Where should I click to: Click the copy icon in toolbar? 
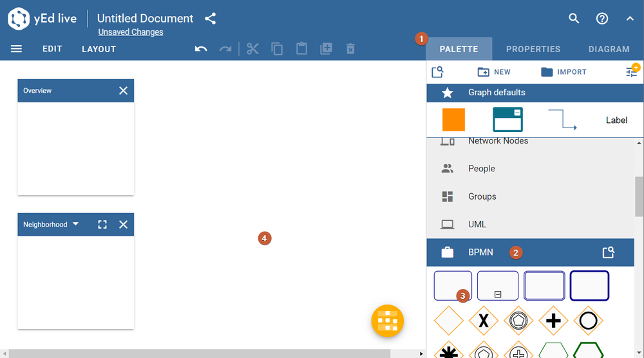(277, 49)
